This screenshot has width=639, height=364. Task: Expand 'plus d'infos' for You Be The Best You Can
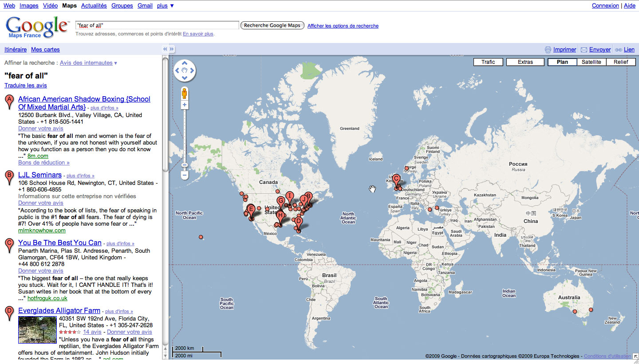pos(120,244)
